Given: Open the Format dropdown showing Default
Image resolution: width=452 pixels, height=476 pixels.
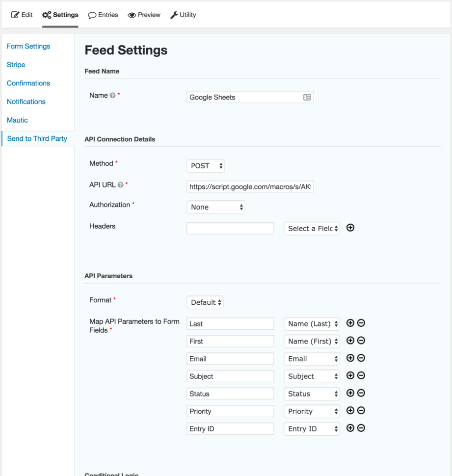Looking at the screenshot, I should coord(205,302).
